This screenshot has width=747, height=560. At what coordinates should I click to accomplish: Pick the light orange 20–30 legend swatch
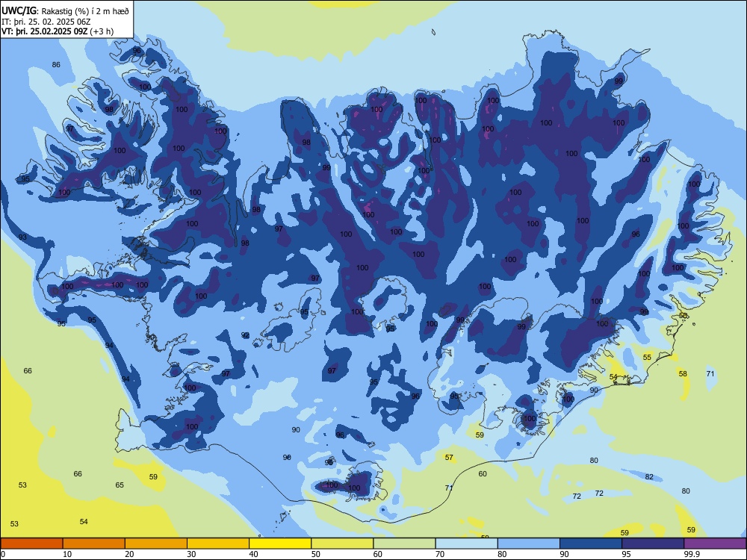pyautogui.click(x=156, y=544)
